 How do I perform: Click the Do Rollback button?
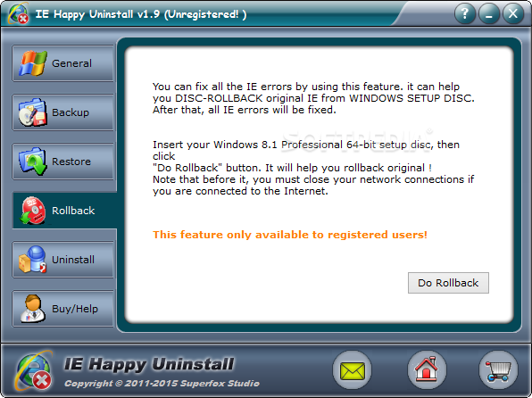(x=448, y=283)
